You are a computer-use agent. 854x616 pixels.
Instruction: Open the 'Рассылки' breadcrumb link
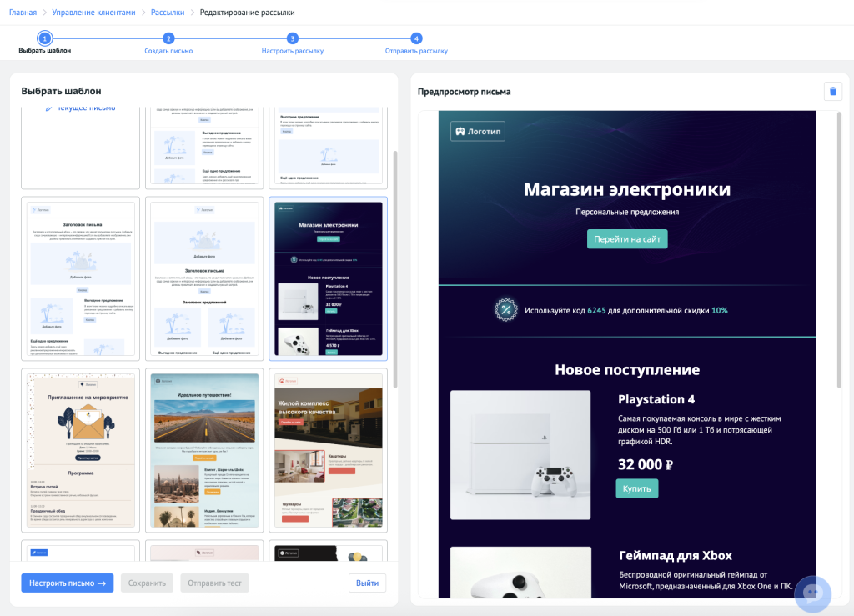click(167, 13)
